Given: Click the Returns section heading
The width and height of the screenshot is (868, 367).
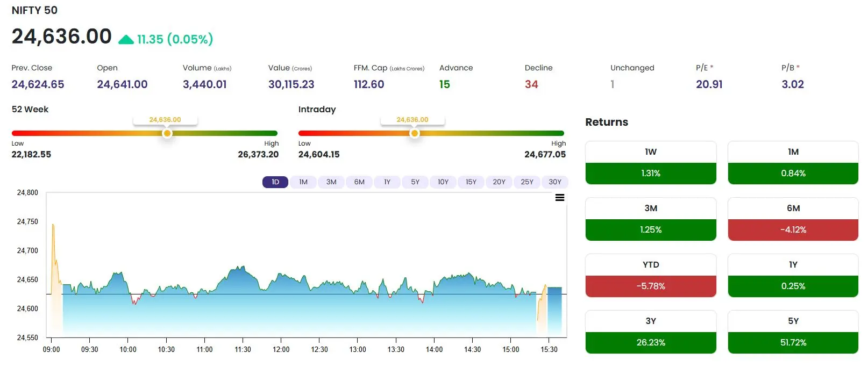Looking at the screenshot, I should (607, 122).
